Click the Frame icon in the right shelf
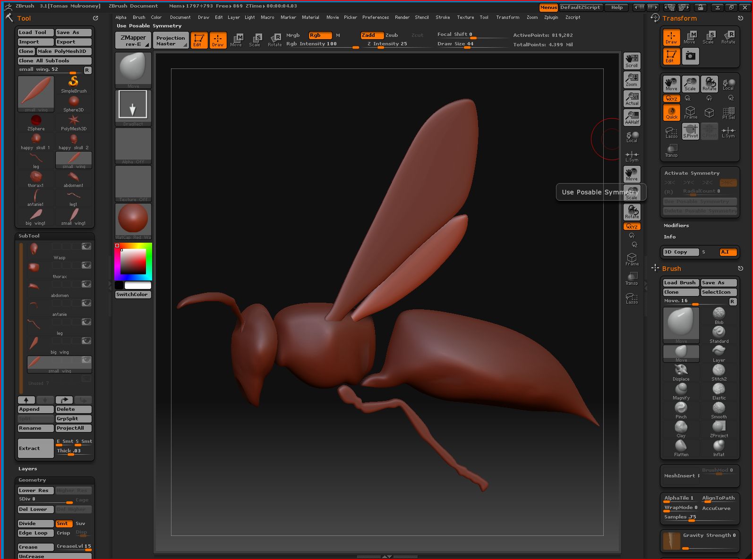 coord(632,259)
